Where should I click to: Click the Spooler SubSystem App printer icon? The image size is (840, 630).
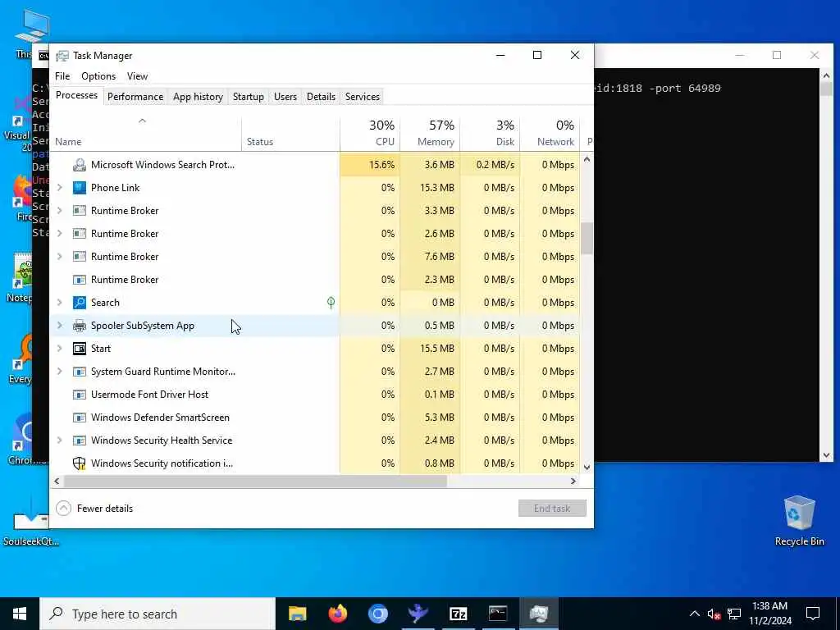80,326
